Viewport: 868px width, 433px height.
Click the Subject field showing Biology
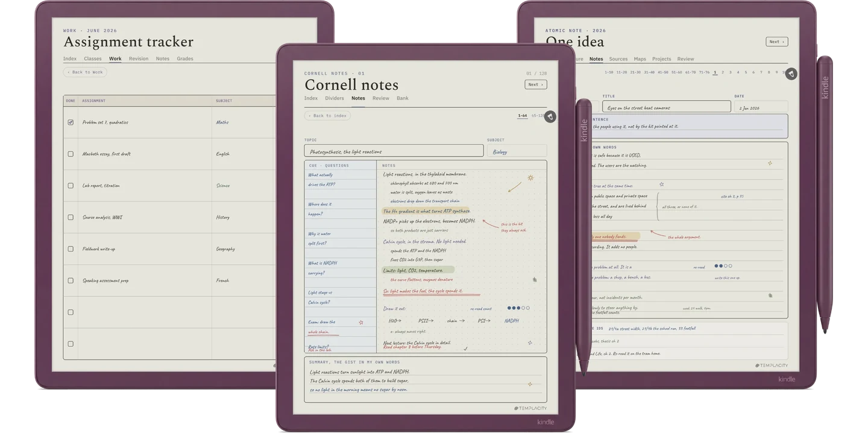[517, 151]
